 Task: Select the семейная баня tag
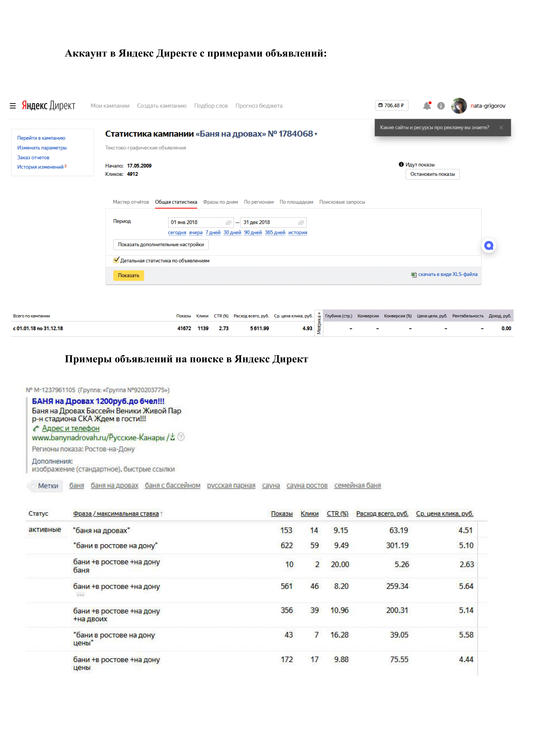(357, 486)
